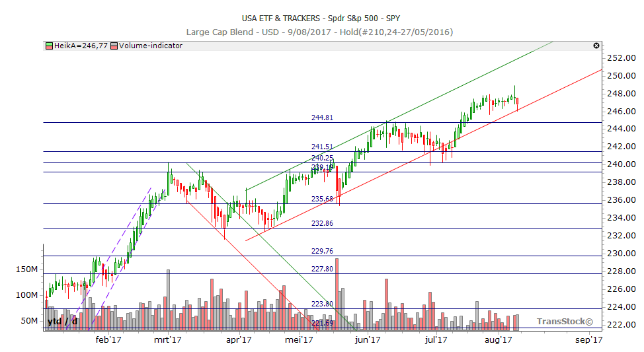Click the 248.00 price axis value
Viewport: 644px width, 352px height.
point(622,94)
